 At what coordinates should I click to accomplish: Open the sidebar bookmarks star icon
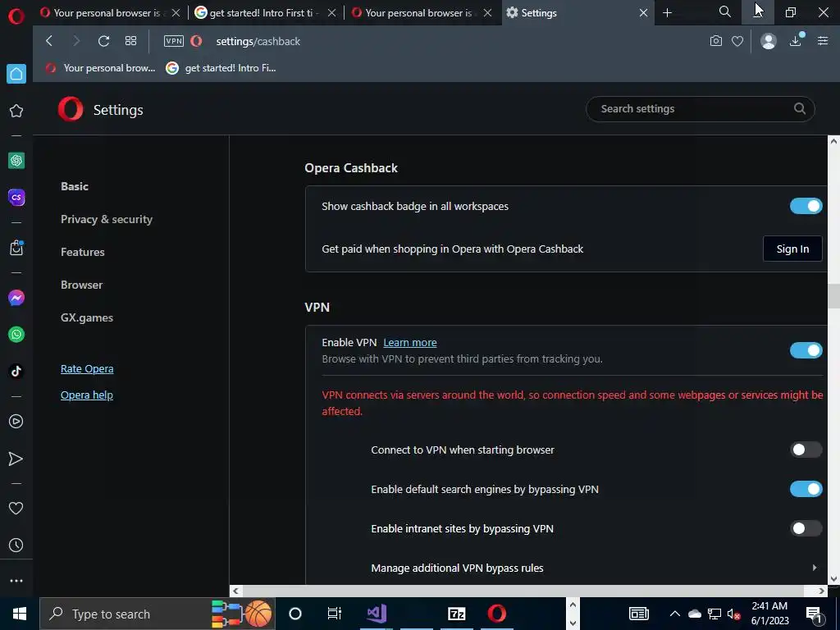pyautogui.click(x=16, y=111)
